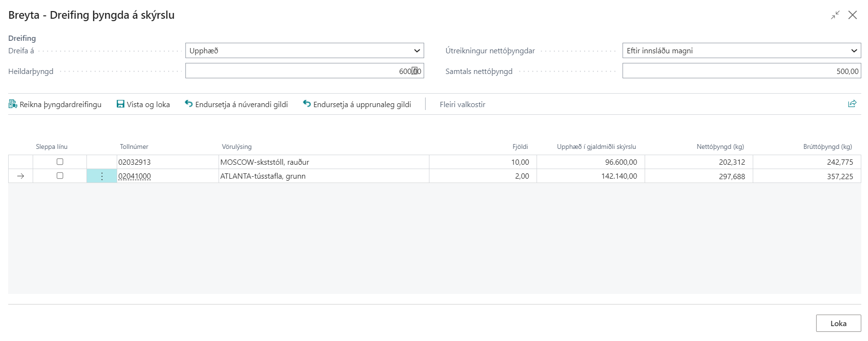
Task: Click tariff number 02041000 link
Action: 134,176
